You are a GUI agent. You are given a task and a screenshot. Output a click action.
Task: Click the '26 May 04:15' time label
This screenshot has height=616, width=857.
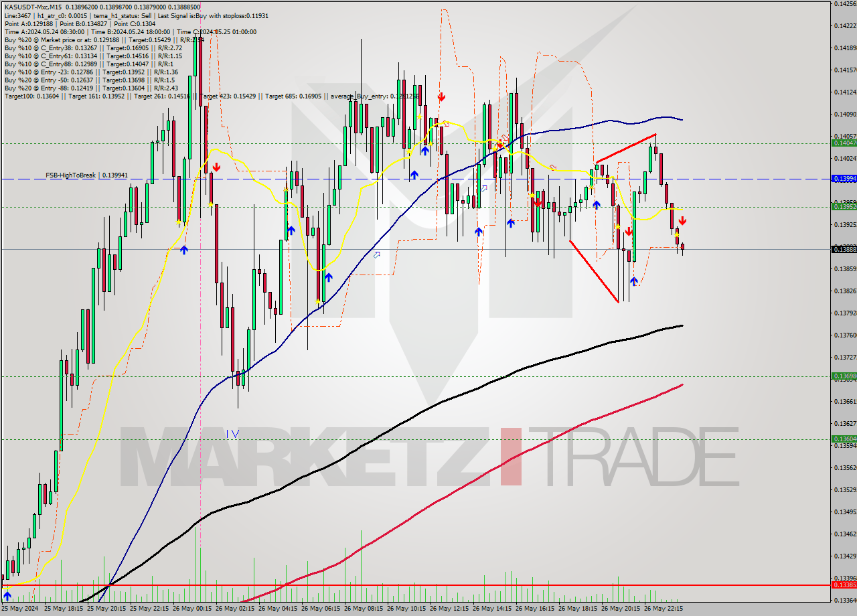coord(277,609)
